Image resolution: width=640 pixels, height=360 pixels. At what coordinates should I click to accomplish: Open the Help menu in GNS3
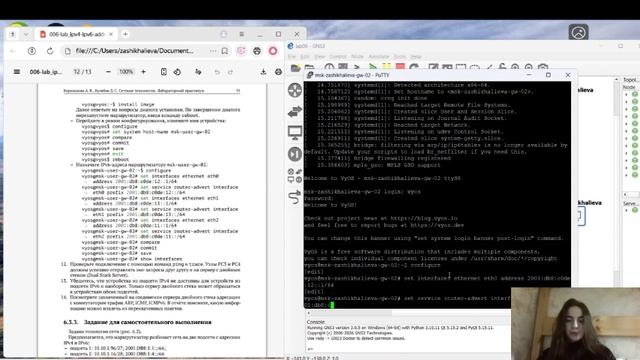416,56
